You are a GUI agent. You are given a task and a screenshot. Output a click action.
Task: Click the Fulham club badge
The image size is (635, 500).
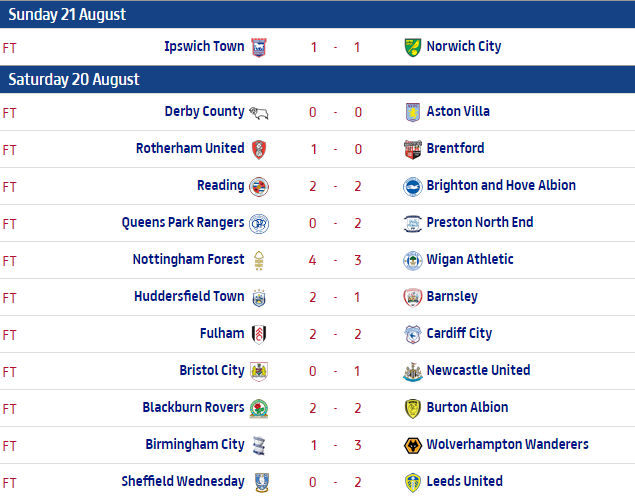[259, 334]
